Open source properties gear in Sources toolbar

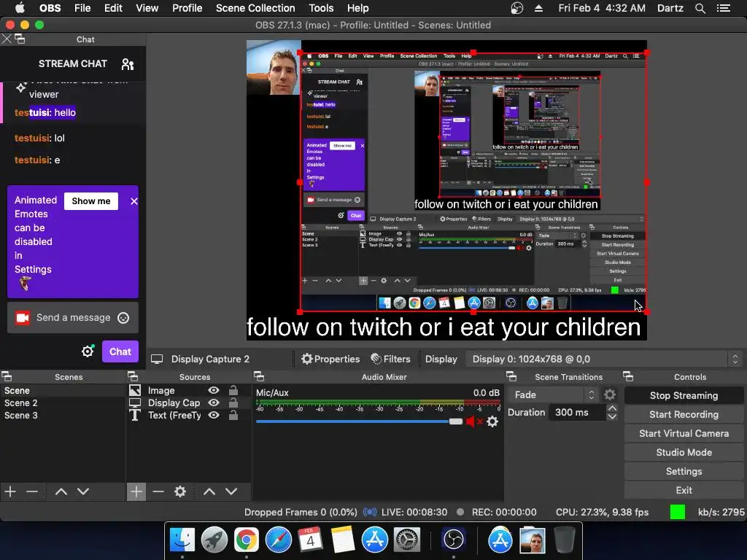180,491
